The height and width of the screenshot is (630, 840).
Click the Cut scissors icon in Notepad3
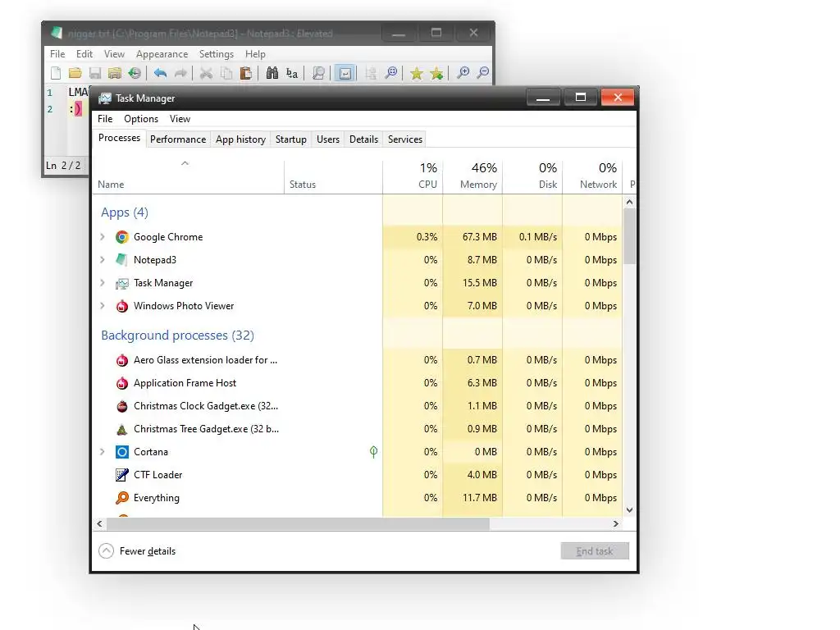point(206,73)
